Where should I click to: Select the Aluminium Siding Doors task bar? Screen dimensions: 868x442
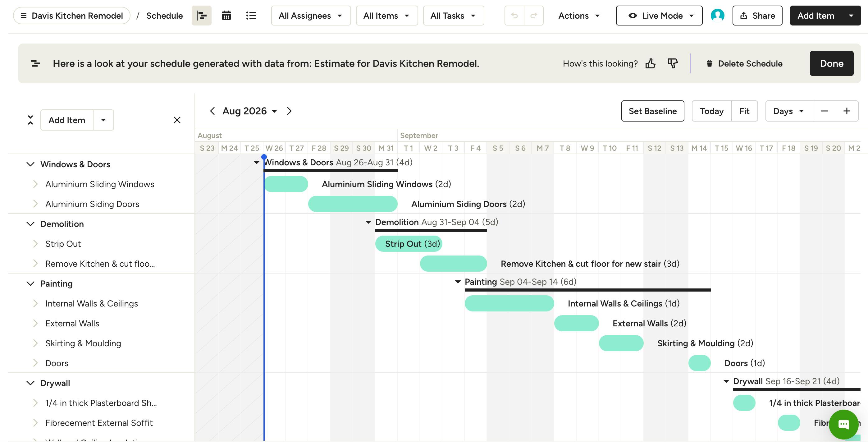(353, 204)
